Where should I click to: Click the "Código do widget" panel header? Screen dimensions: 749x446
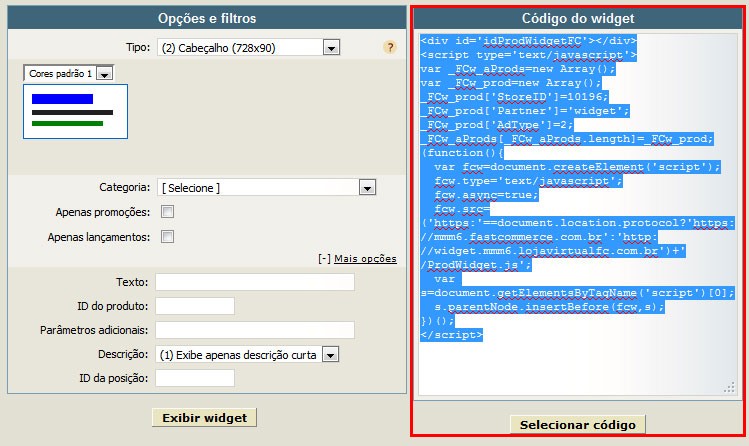point(578,18)
